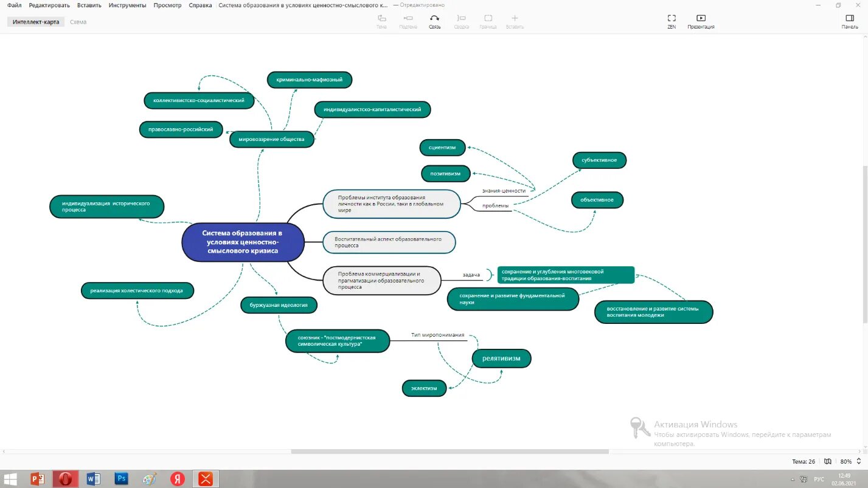Open the Справка menu
The width and height of the screenshot is (868, 488).
tap(200, 5)
